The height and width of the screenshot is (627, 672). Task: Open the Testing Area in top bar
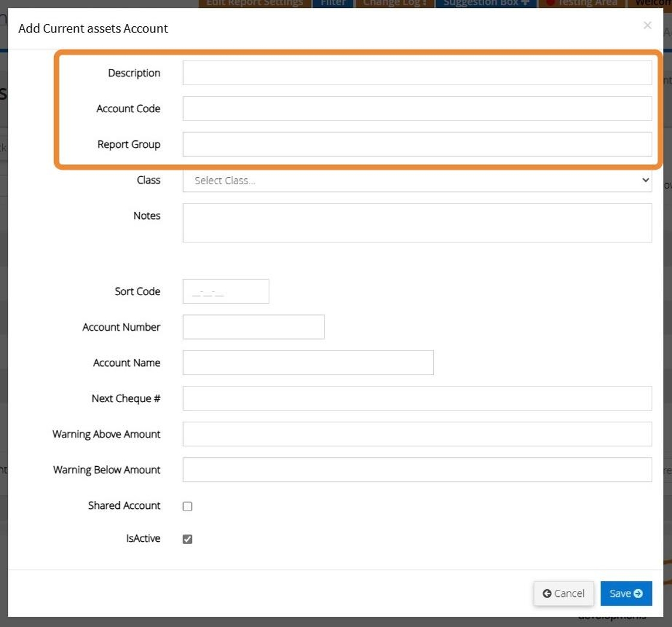pos(581,3)
